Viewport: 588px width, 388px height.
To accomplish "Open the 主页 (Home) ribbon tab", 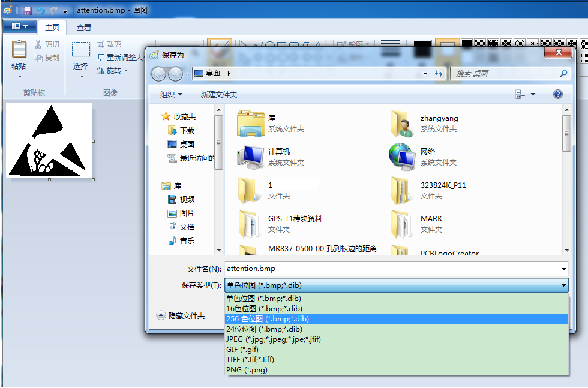I will pyautogui.click(x=52, y=28).
